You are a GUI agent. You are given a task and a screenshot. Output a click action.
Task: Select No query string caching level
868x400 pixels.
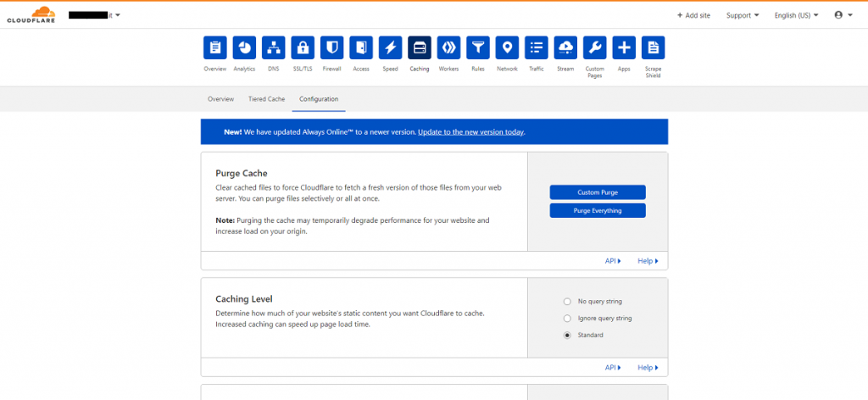pos(567,302)
